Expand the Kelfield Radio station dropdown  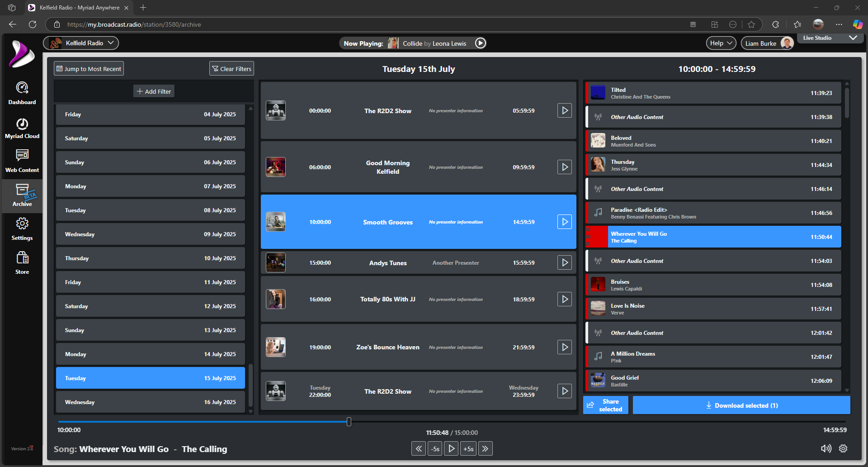[x=81, y=43]
